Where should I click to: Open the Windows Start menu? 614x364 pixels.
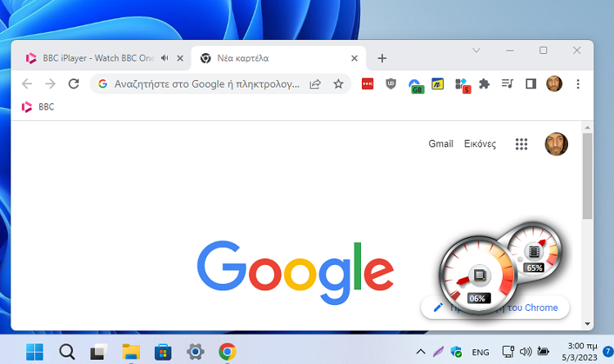(34, 352)
